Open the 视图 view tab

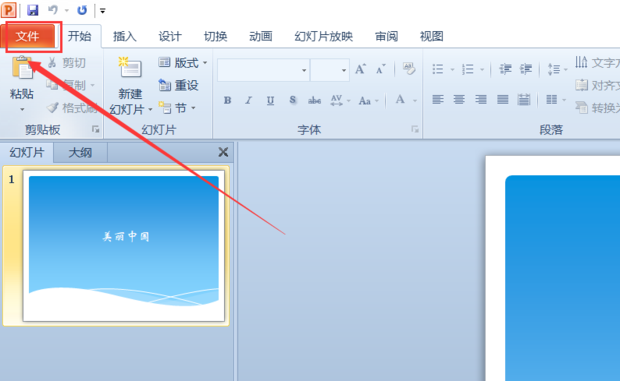431,36
